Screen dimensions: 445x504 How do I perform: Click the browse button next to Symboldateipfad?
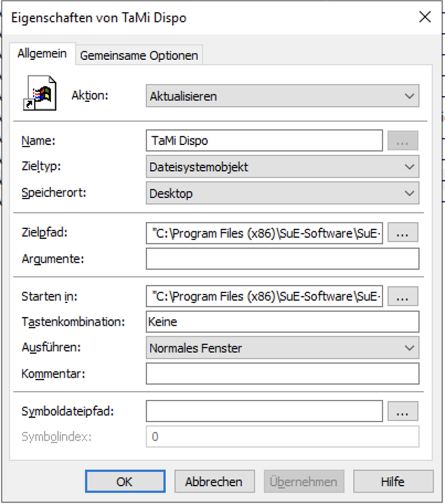point(402,411)
